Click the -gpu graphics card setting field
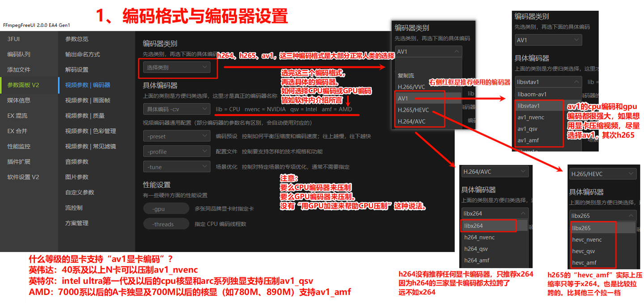This screenshot has height=303, width=644. coord(166,208)
